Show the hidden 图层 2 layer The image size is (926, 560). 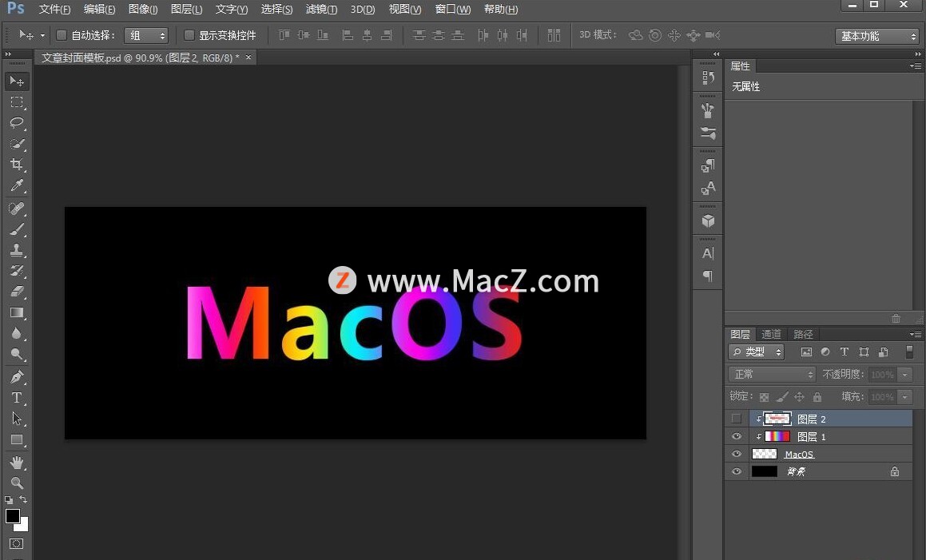click(736, 419)
